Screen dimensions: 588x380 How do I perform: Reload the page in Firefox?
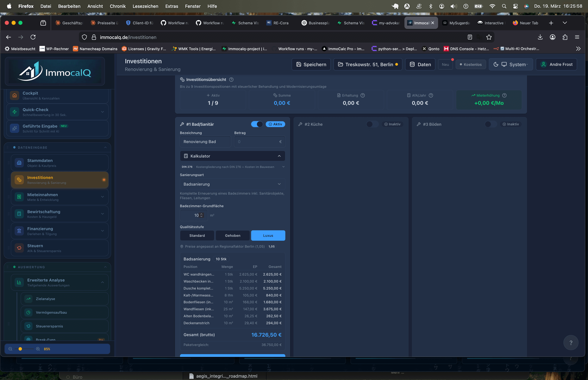coord(33,37)
